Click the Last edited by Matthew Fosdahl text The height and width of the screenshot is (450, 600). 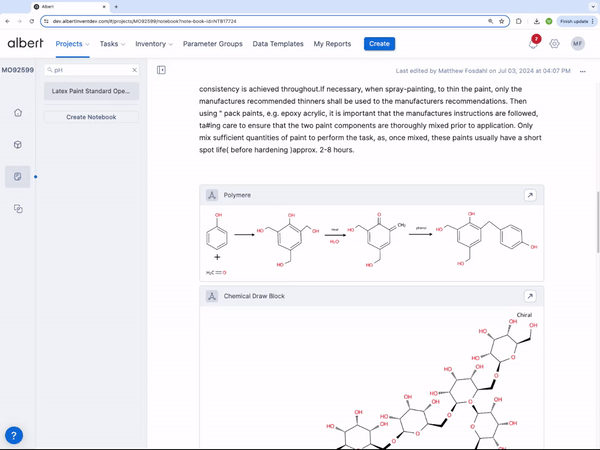483,71
